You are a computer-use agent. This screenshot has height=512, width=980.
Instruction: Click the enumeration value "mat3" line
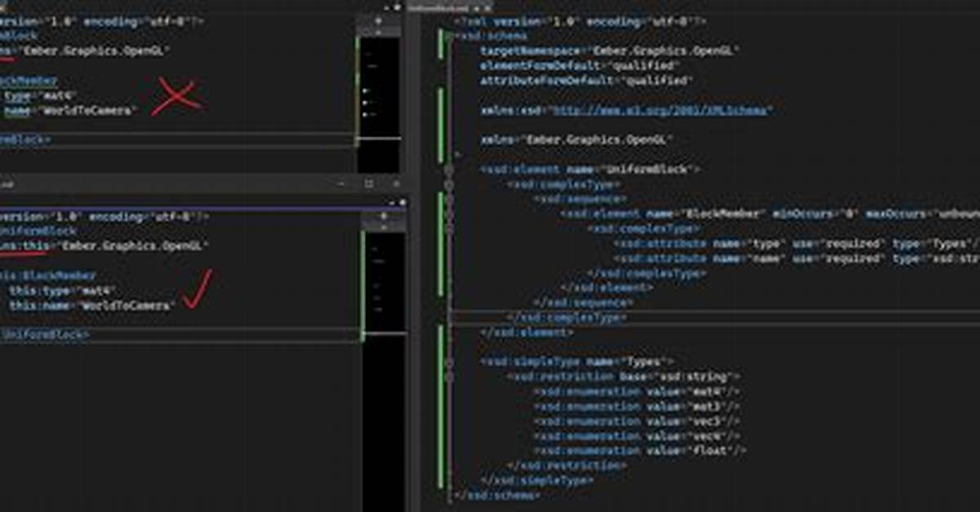coord(636,406)
